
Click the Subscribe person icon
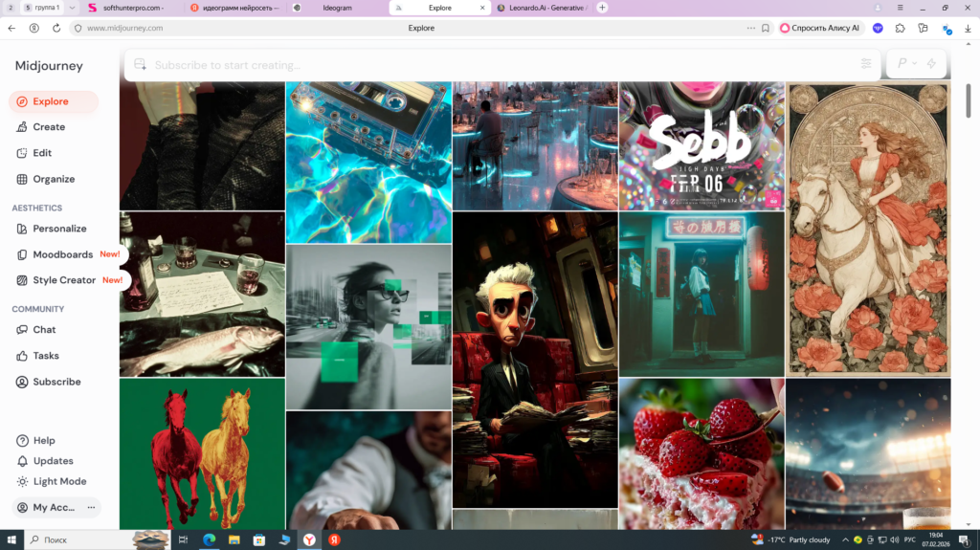click(22, 382)
